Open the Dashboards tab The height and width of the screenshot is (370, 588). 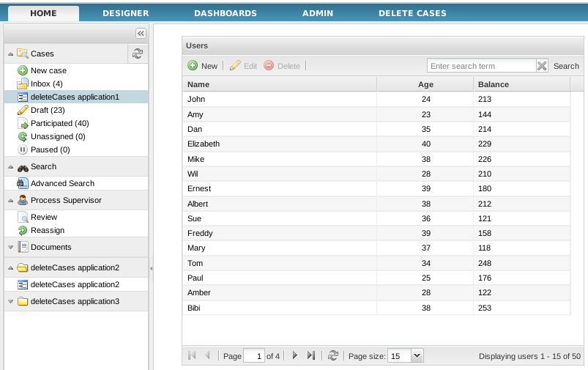click(225, 13)
